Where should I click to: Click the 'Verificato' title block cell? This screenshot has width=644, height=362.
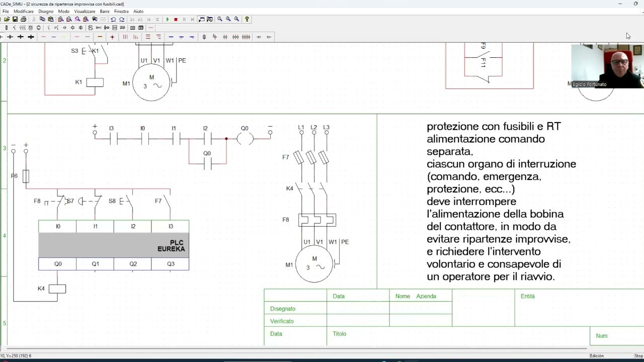click(295, 321)
